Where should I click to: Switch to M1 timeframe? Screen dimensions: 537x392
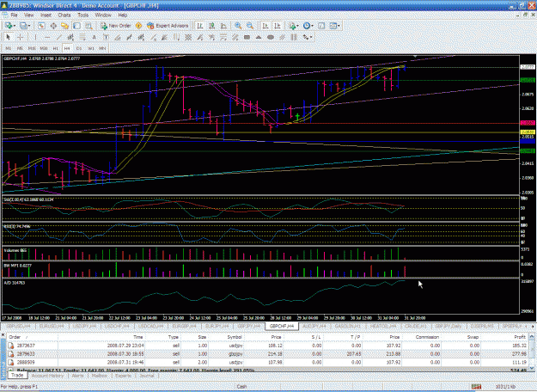click(x=9, y=48)
